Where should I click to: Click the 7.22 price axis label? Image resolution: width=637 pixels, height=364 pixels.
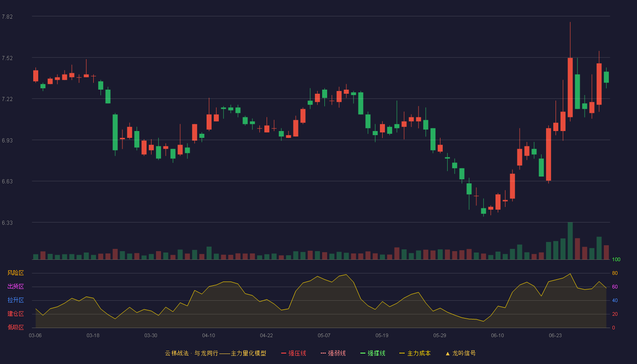[x=7, y=99]
